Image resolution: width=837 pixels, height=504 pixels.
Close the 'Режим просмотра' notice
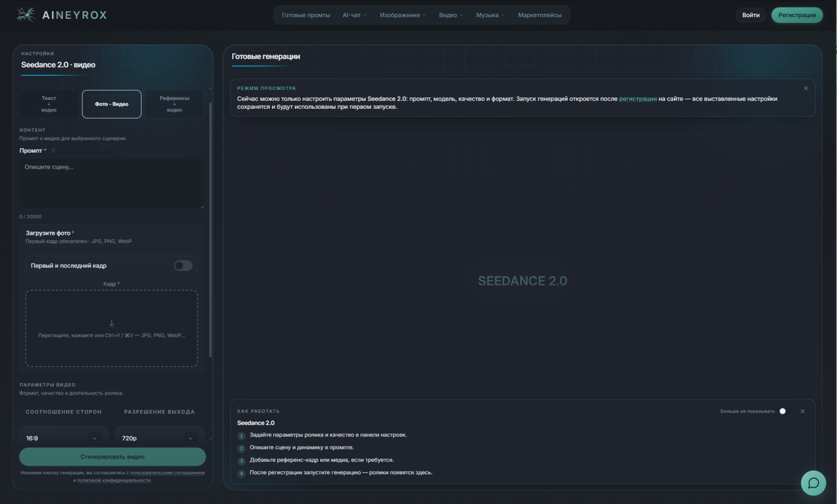pyautogui.click(x=806, y=88)
